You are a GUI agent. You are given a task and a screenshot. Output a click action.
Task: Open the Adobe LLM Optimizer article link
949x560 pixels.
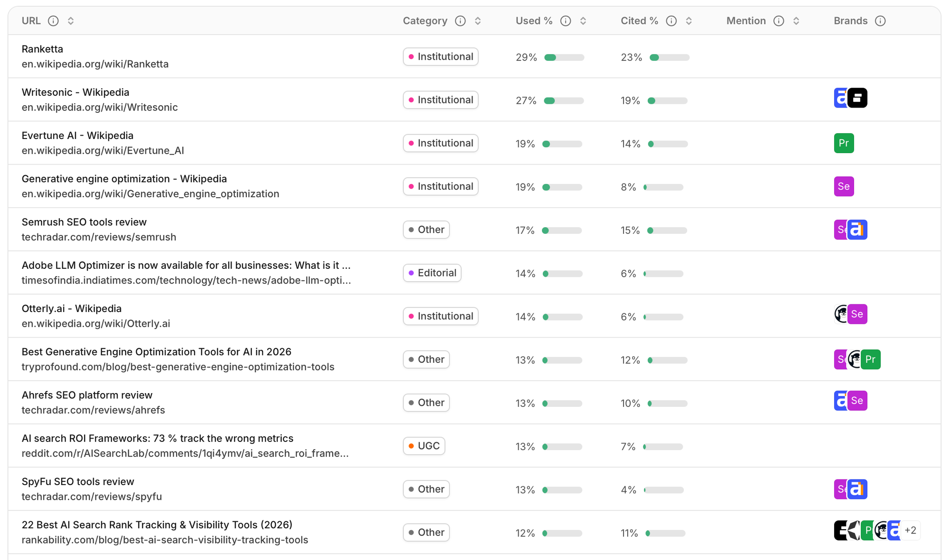tap(186, 265)
